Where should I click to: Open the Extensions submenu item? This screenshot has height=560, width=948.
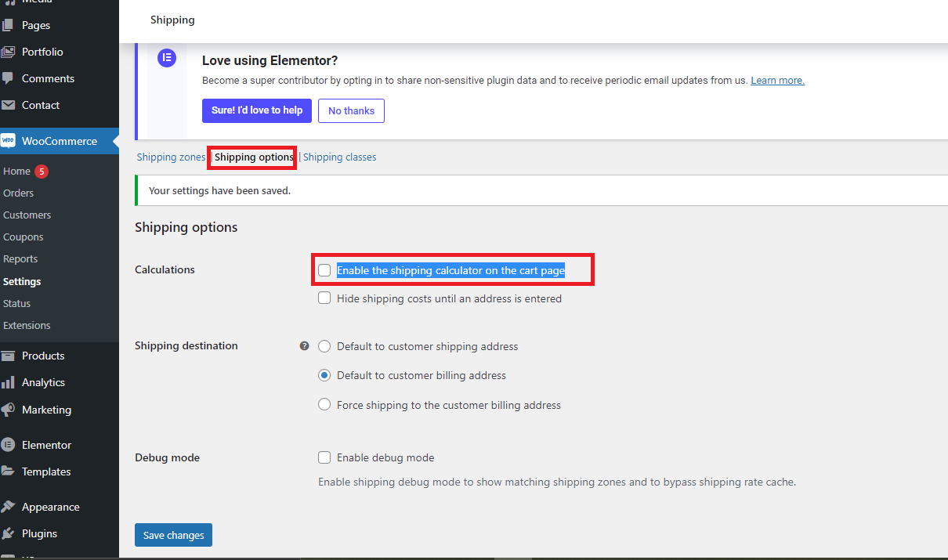(27, 325)
